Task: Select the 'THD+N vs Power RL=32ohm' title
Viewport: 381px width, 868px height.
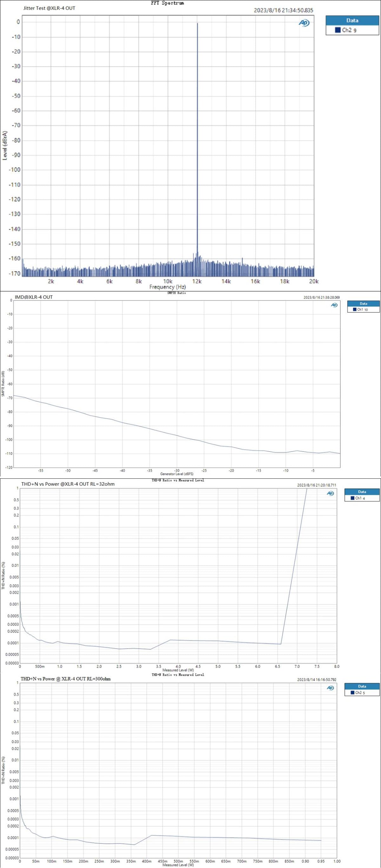Action: point(68,484)
